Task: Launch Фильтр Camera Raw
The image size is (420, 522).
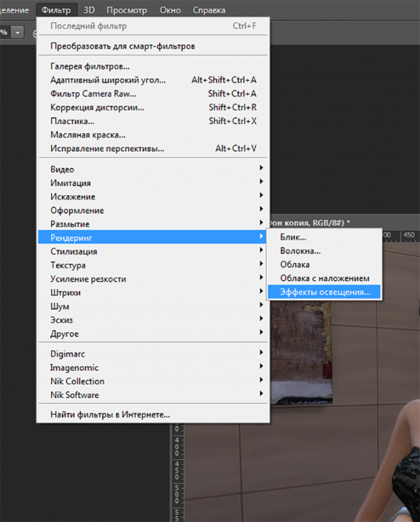Action: (153, 93)
